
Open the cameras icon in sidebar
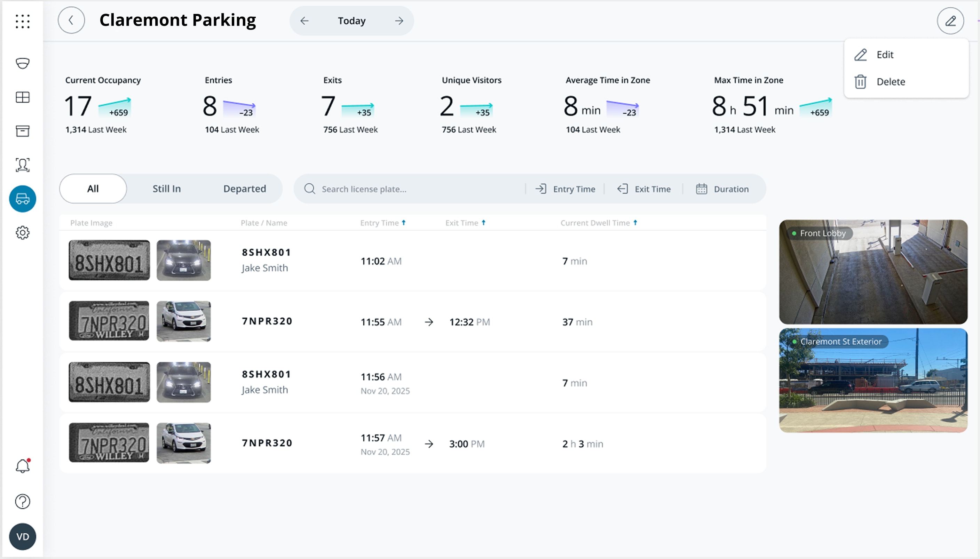click(x=23, y=63)
